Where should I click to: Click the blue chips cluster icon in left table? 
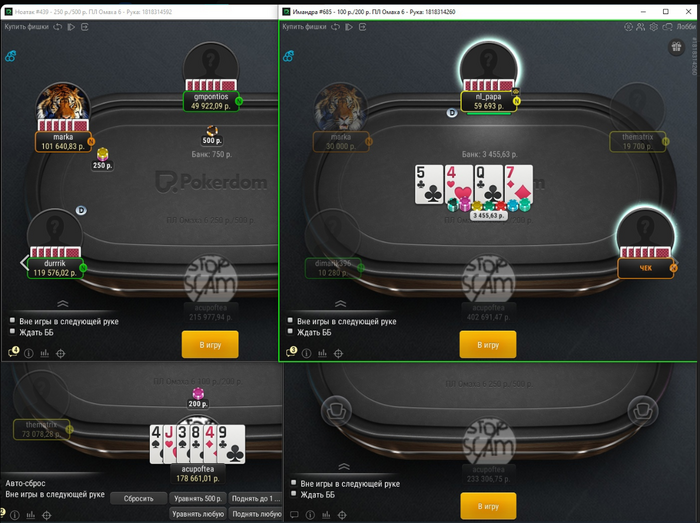(11, 56)
